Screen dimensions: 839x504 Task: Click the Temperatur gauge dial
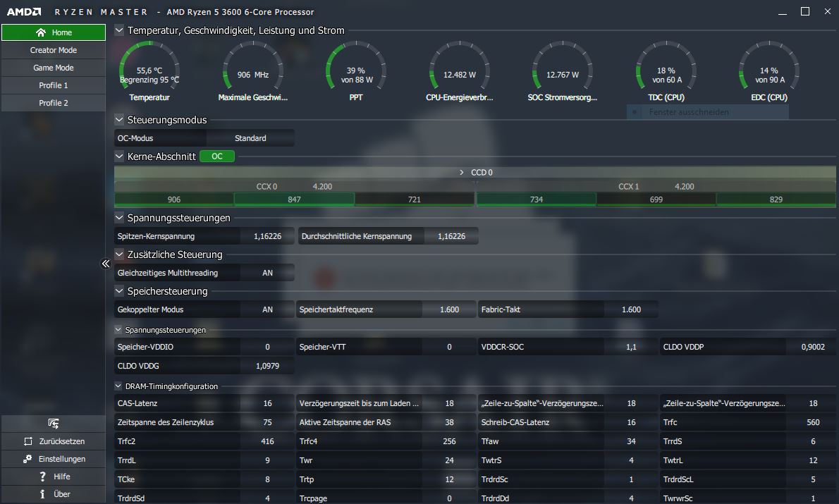149,66
